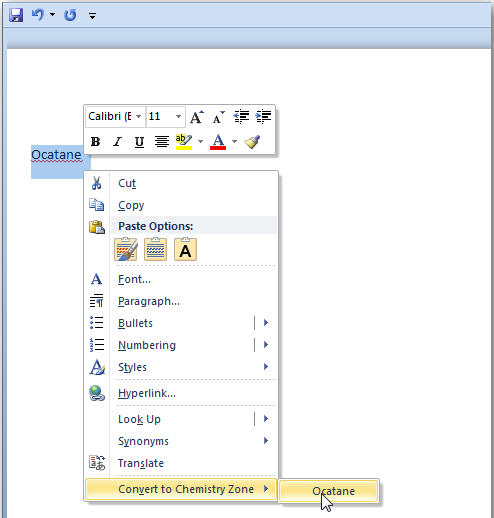The height and width of the screenshot is (518, 494).
Task: Click the Decrease Indent icon
Action: click(x=241, y=117)
